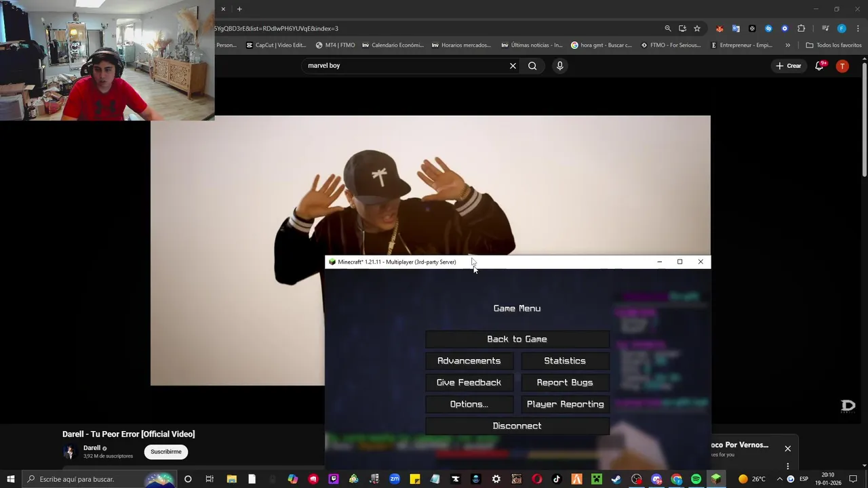Open the MT4 | FTMO bookmark
This screenshot has height=488, width=868.
point(335,45)
